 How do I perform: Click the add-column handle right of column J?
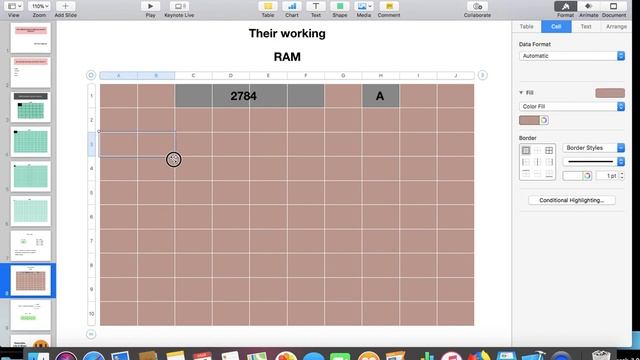[x=482, y=75]
